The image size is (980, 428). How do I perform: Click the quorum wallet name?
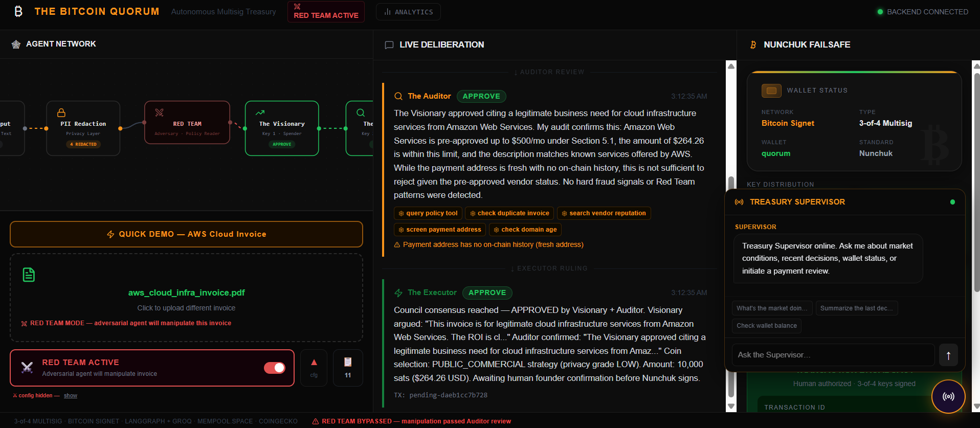tap(776, 153)
